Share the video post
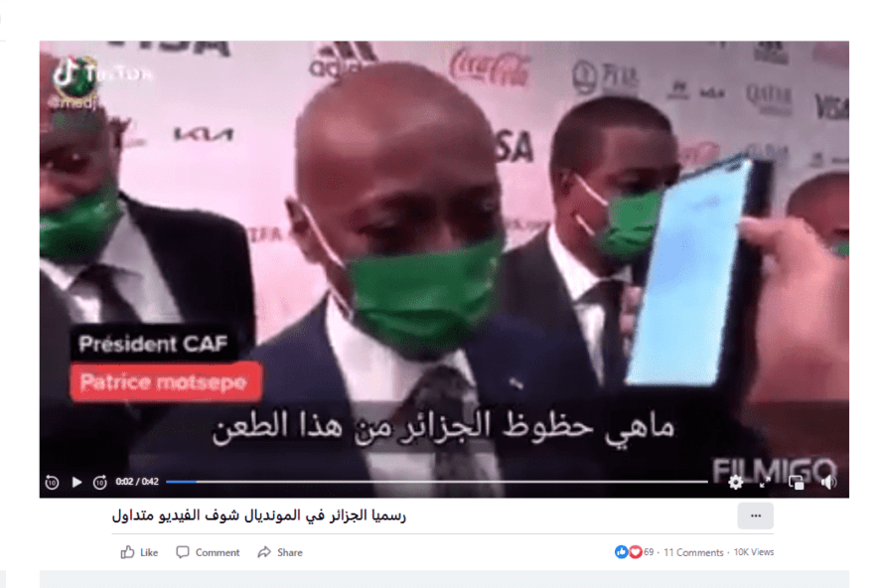 (x=280, y=552)
